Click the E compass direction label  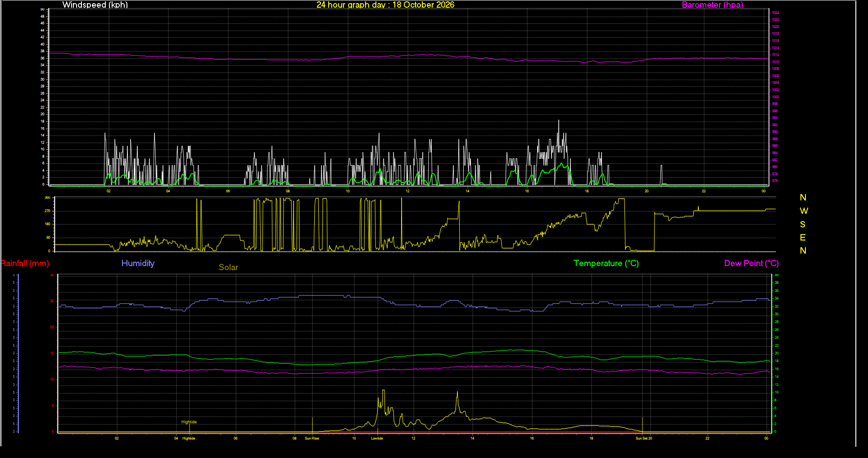coord(803,237)
